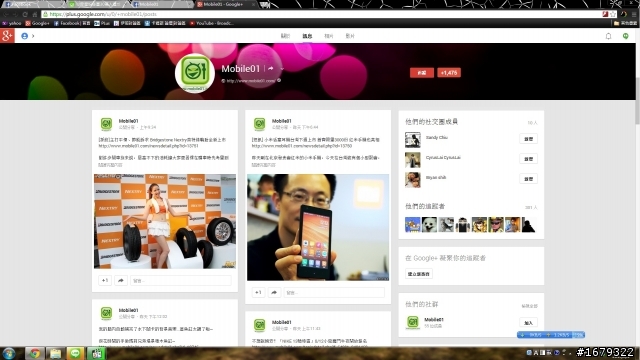Click +1 on the Bridgestone tire post
Viewport: 640px width, 360px height.
click(105, 280)
